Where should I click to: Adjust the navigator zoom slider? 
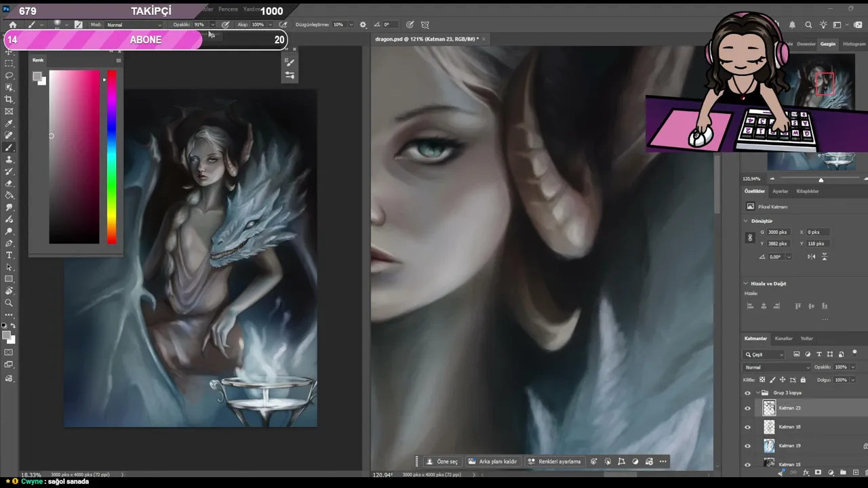coord(821,180)
